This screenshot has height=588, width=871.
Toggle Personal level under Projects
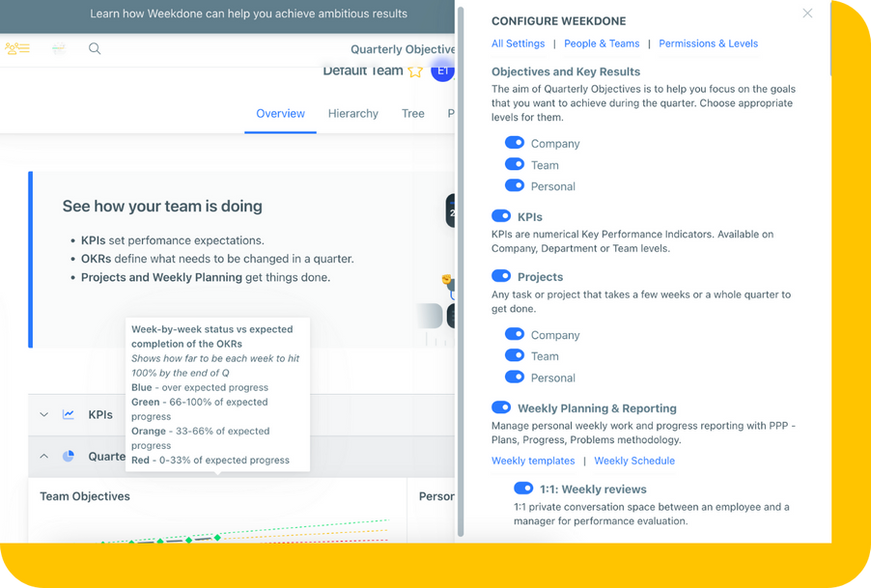click(x=515, y=377)
